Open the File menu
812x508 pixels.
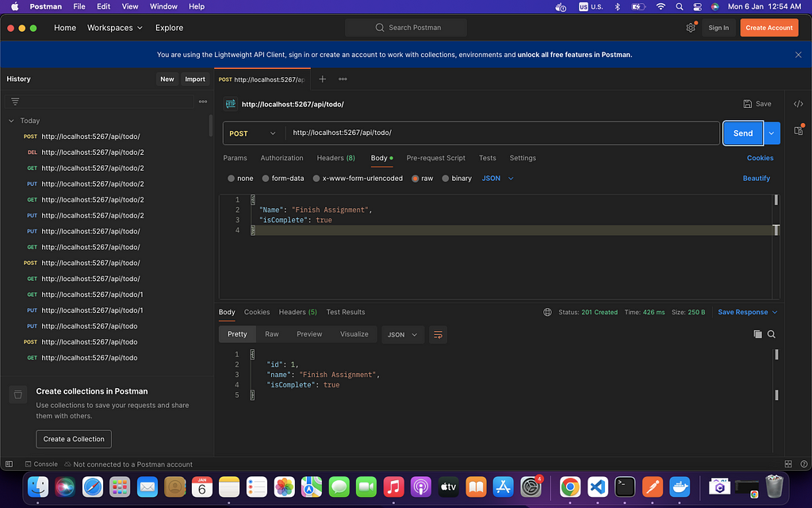click(79, 6)
